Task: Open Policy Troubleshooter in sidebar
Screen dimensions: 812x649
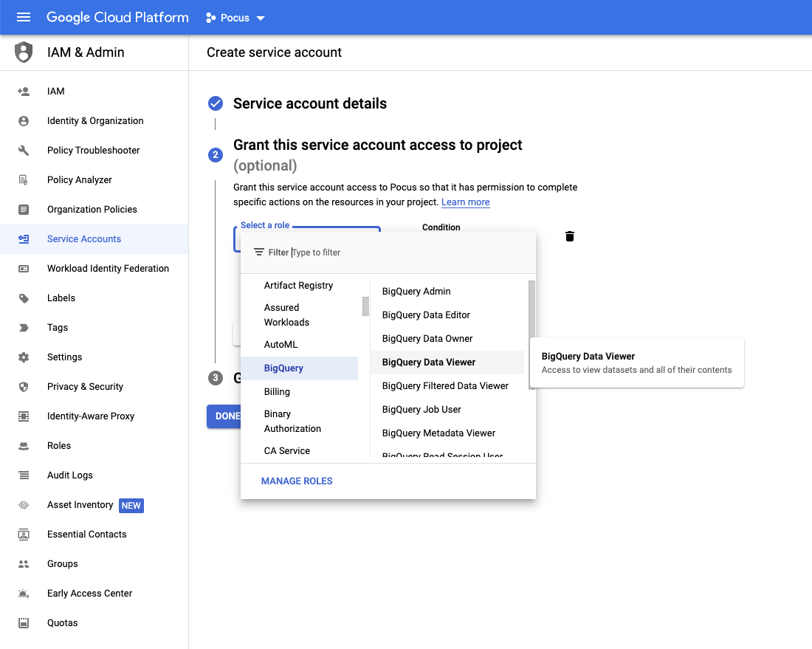Action: tap(93, 150)
